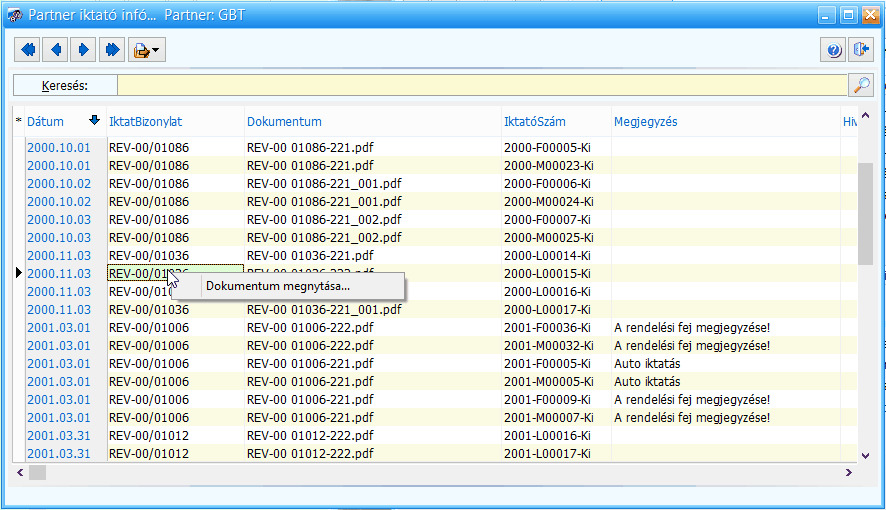The image size is (886, 510).
Task: Sort by IktatBizonylat column header
Action: pyautogui.click(x=145, y=121)
